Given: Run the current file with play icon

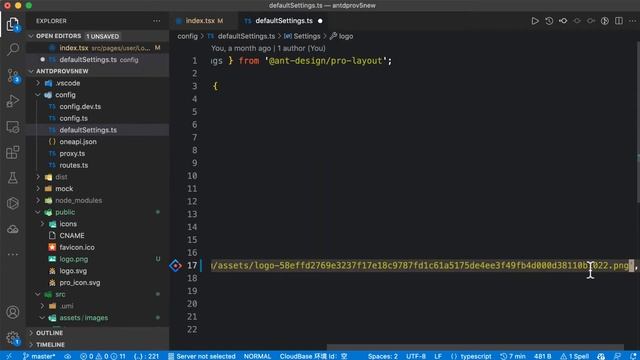Looking at the screenshot, I should 535,21.
